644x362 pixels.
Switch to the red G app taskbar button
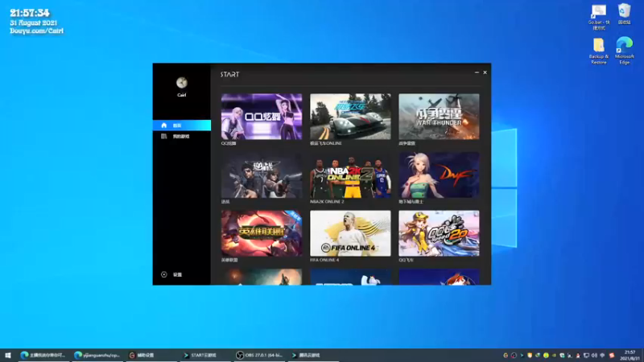point(151,356)
